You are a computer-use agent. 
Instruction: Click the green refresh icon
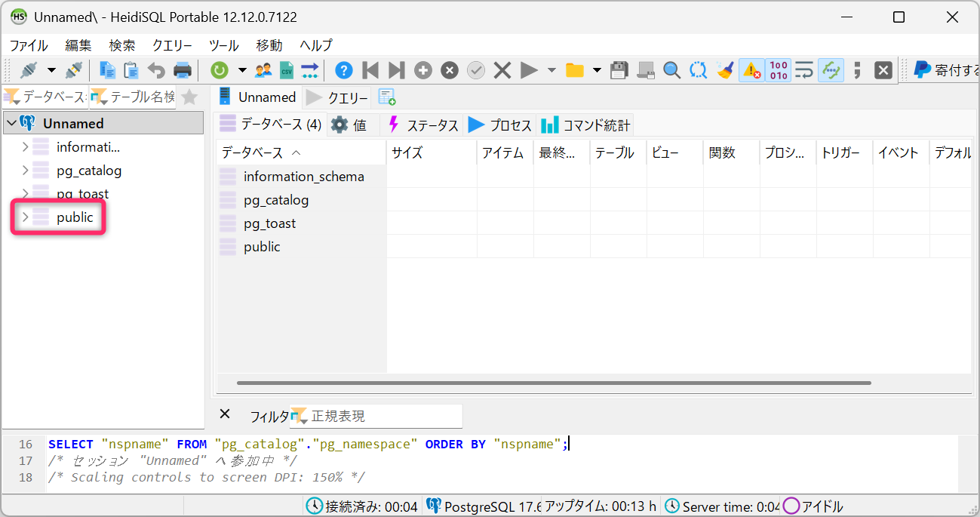219,70
